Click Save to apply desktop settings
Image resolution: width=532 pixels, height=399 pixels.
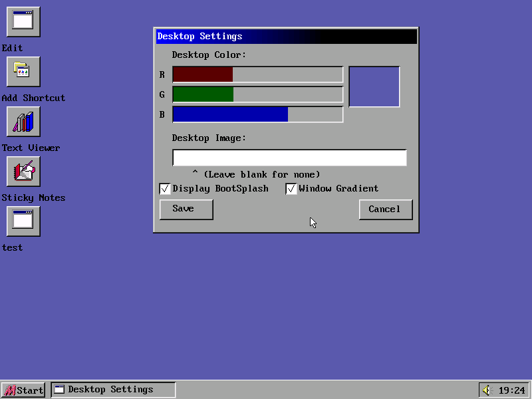coord(186,209)
